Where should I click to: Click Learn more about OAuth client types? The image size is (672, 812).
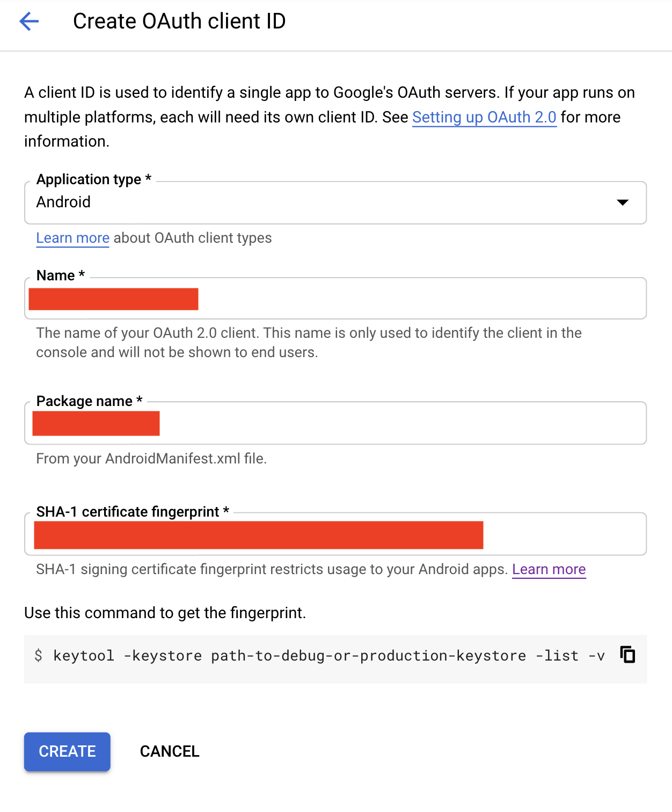point(72,238)
